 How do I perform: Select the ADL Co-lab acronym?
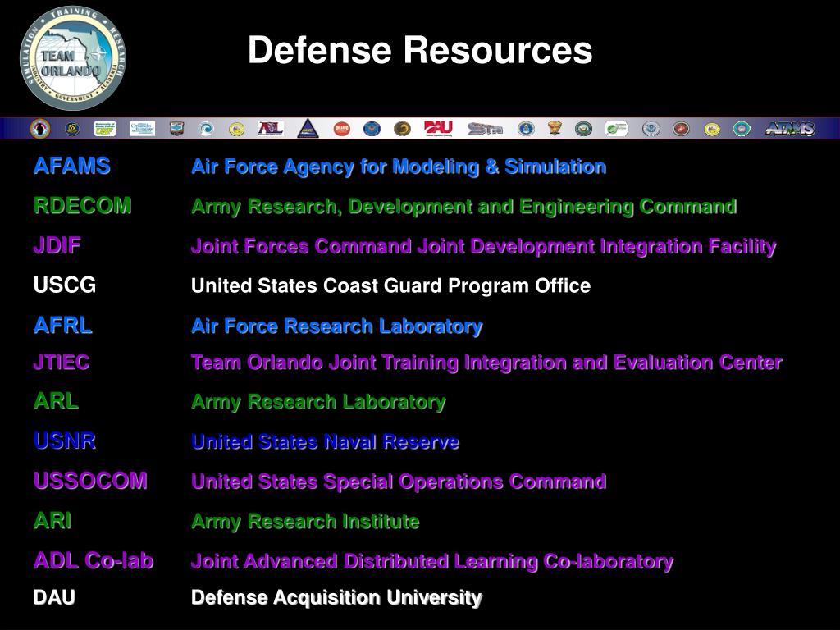point(94,560)
